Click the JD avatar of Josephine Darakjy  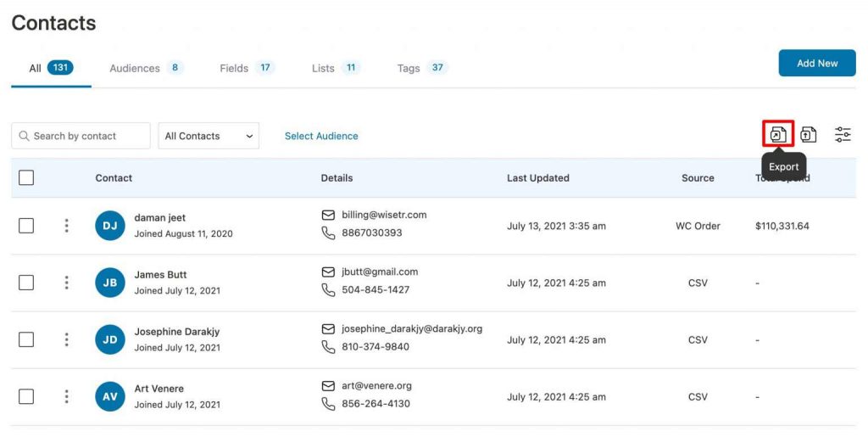pyautogui.click(x=110, y=339)
